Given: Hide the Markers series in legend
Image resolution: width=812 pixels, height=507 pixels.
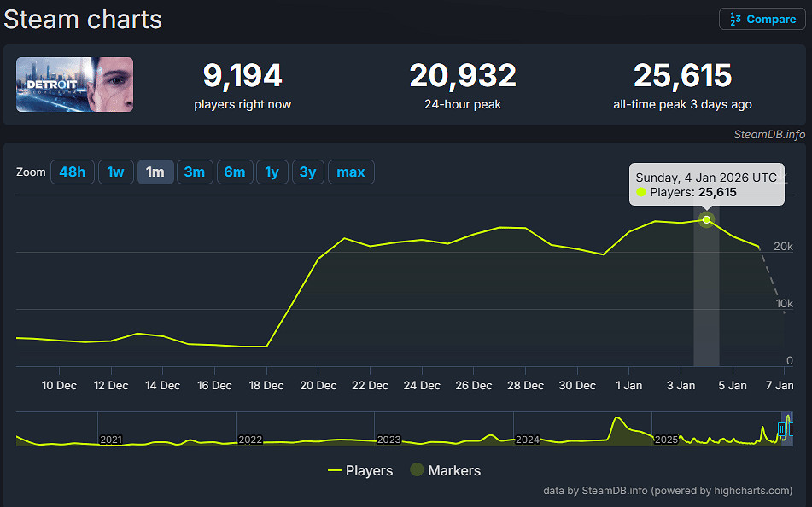Looking at the screenshot, I should pos(445,470).
